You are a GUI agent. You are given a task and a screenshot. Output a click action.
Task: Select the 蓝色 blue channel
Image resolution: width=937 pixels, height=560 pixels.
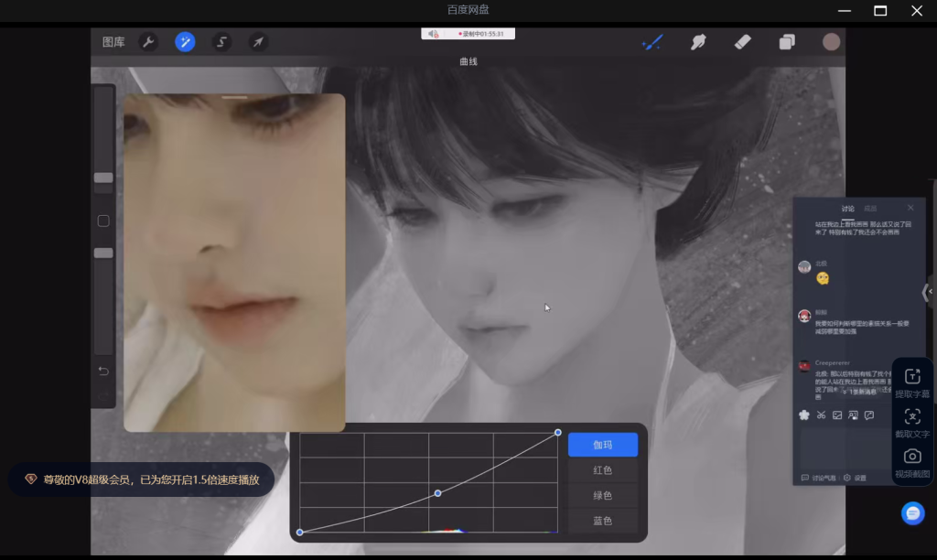click(x=602, y=521)
